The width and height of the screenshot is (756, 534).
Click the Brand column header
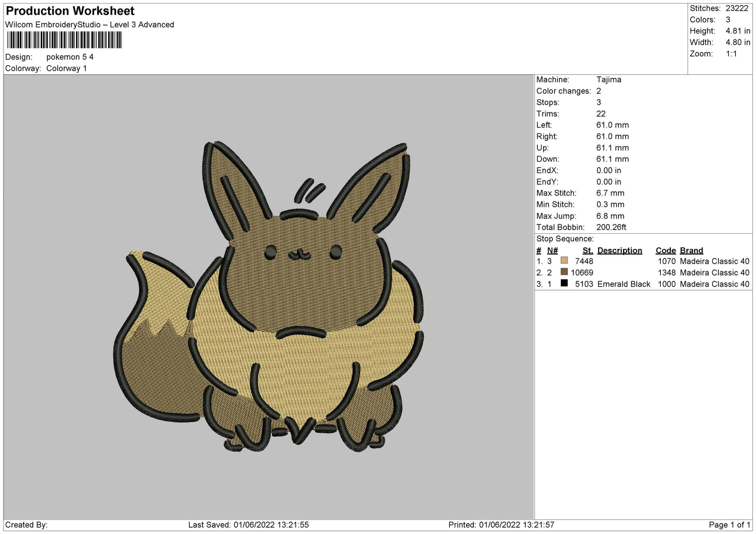692,251
